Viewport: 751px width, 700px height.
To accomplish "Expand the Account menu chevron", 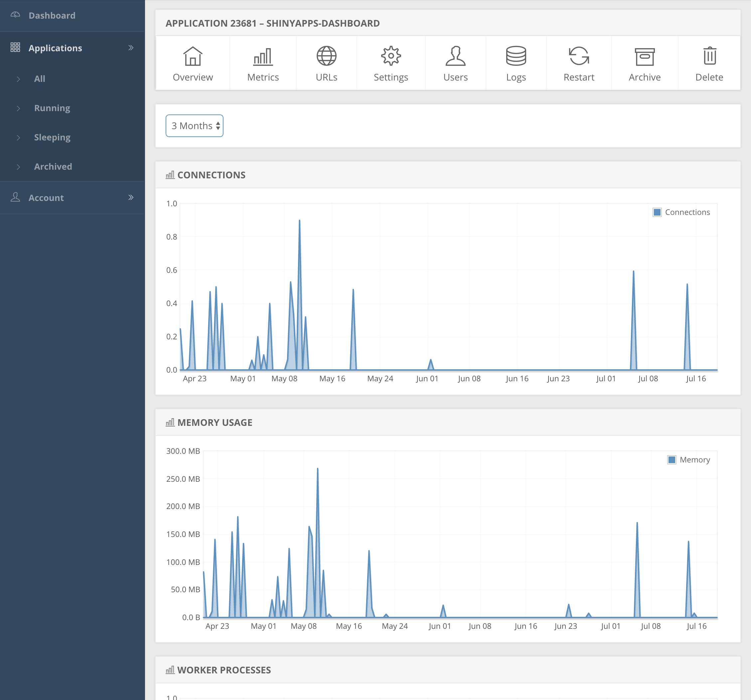I will point(131,197).
